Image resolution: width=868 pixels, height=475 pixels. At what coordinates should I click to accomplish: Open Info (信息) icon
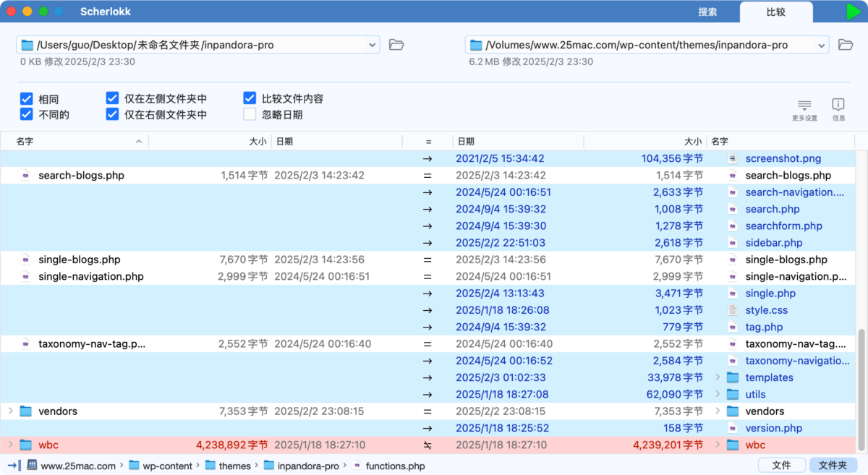tap(838, 109)
